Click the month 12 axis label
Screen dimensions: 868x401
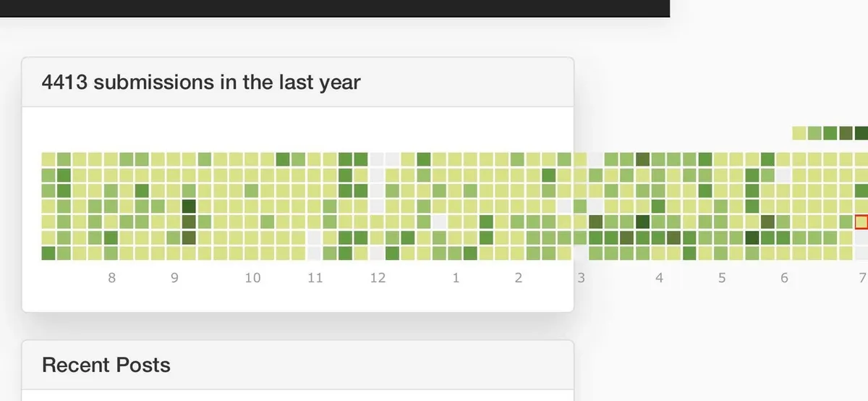coord(378,278)
